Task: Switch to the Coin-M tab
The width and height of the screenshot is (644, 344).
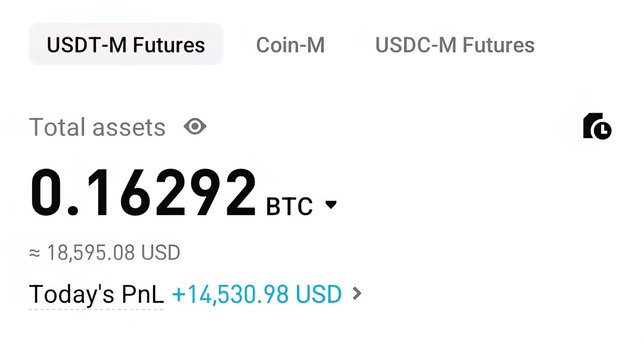Action: pos(290,45)
